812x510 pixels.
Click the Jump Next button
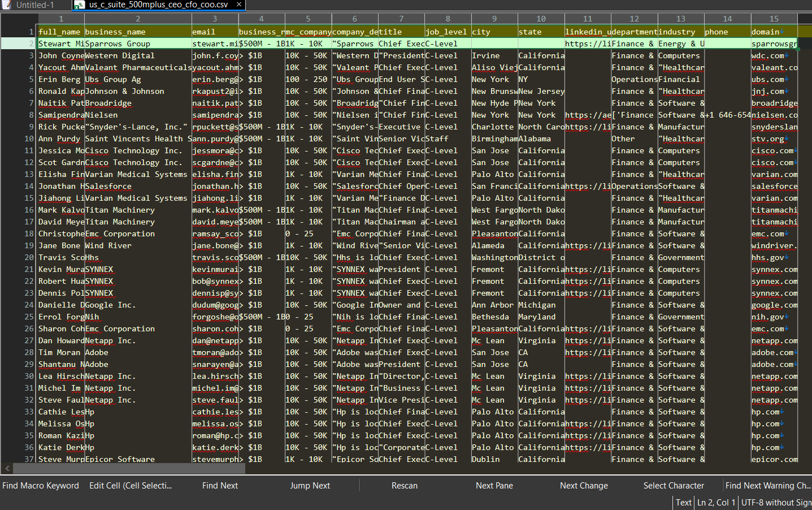click(x=310, y=486)
